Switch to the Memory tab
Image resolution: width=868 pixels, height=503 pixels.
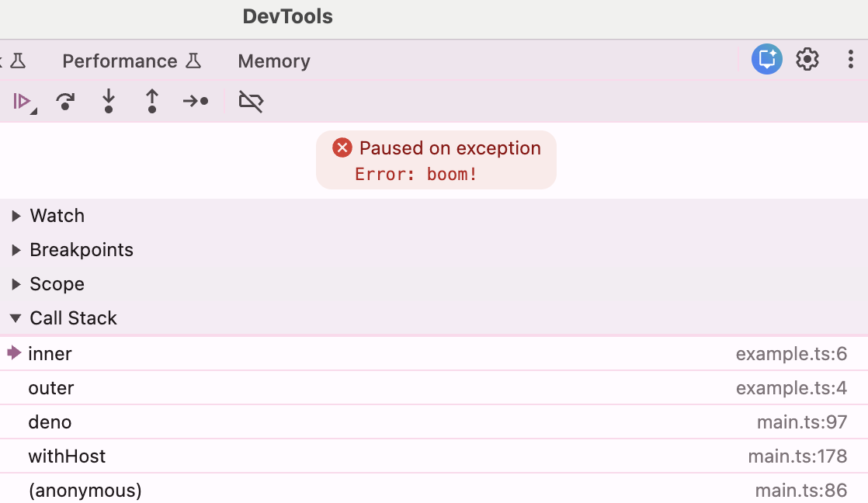click(x=273, y=61)
